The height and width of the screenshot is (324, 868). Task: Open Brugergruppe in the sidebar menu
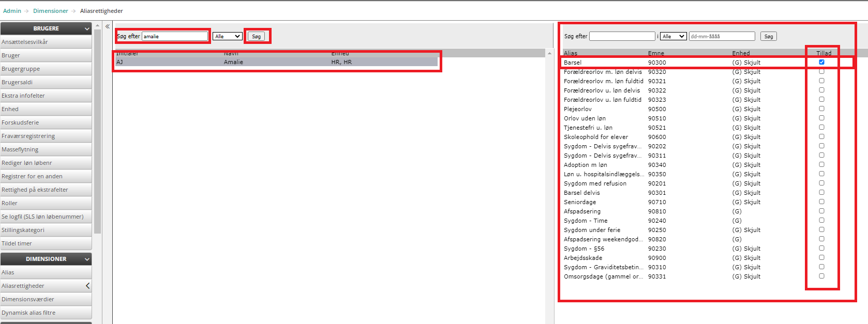tap(21, 69)
